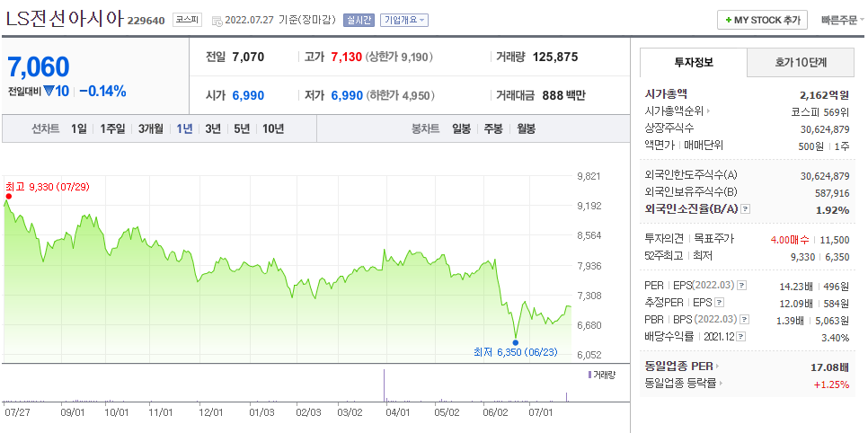Click the 하한가 4,950 text

coord(400,95)
